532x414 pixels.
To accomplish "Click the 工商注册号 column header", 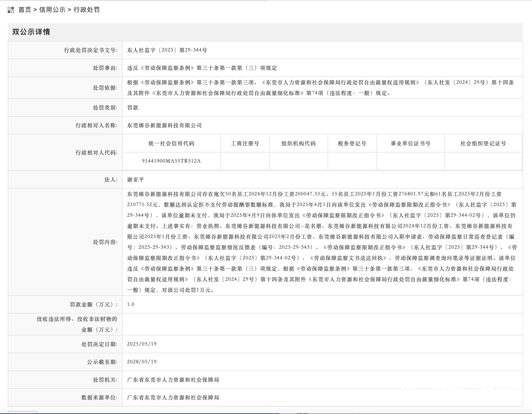I will 245,144.
